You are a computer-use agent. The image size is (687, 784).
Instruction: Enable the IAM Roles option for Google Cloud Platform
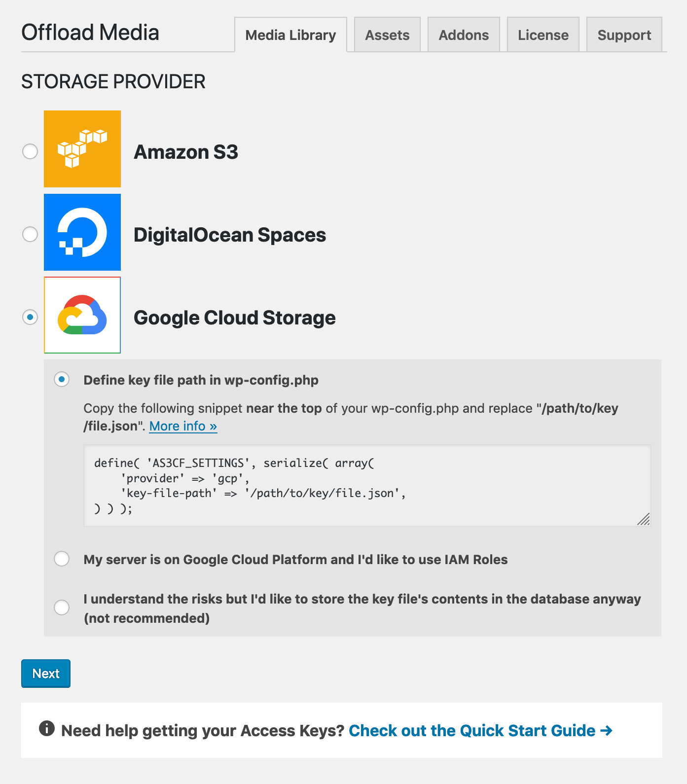(x=61, y=559)
